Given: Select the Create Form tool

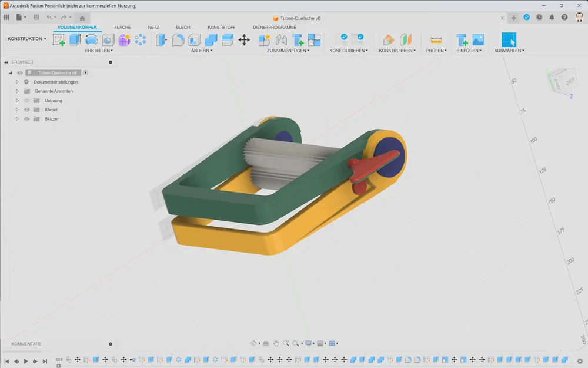Looking at the screenshot, I should [x=124, y=39].
